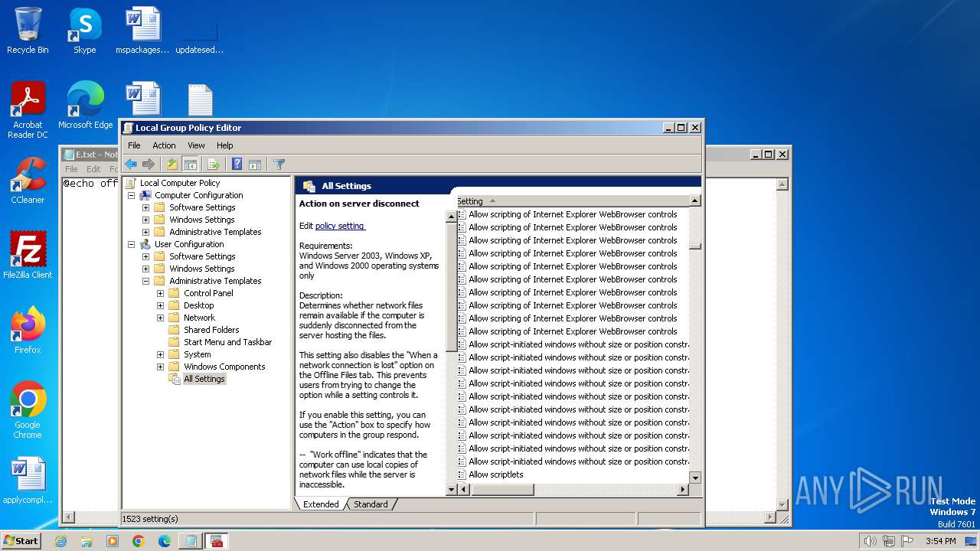Click settings list vertical scrollbar thumb

[695, 246]
